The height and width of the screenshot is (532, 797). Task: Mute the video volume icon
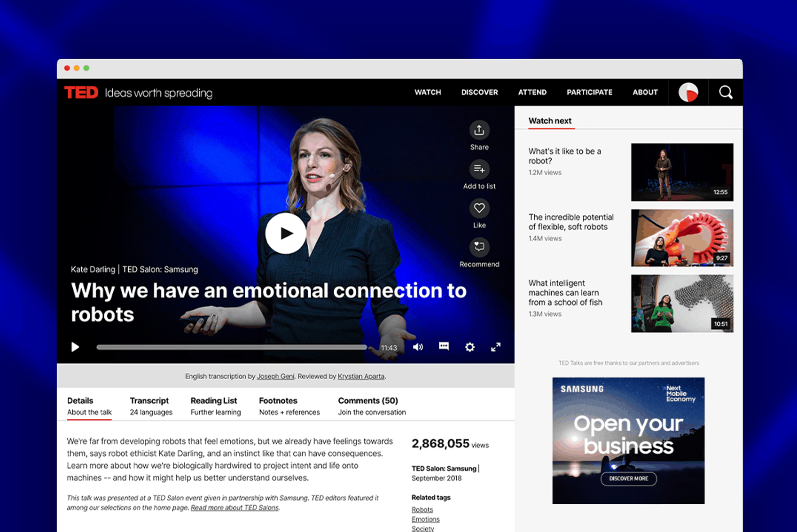(x=418, y=347)
